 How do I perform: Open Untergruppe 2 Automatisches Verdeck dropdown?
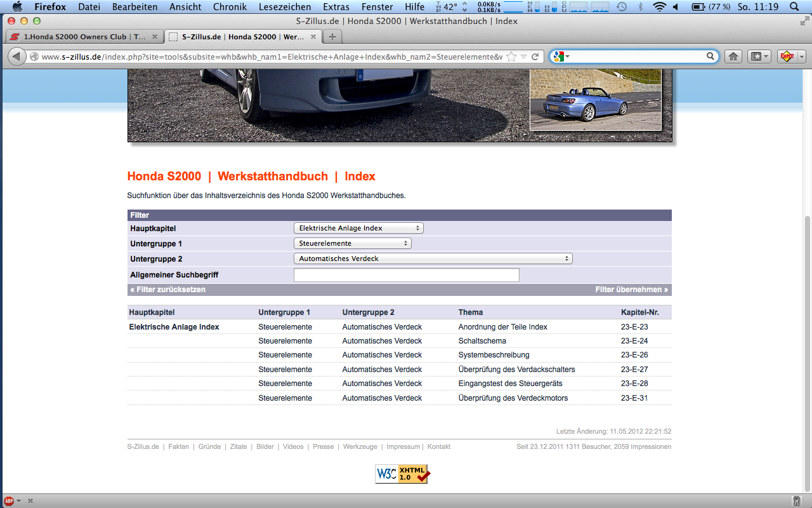pos(433,258)
